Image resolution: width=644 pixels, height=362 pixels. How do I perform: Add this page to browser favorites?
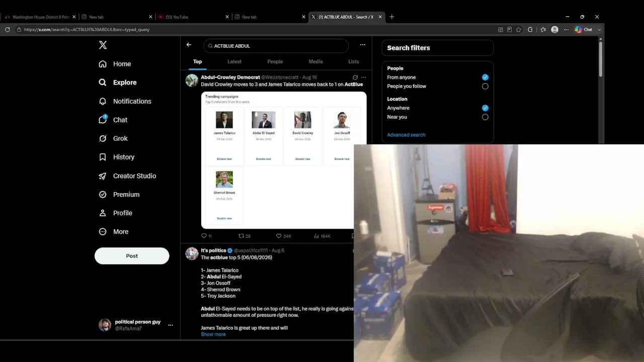coord(519,30)
